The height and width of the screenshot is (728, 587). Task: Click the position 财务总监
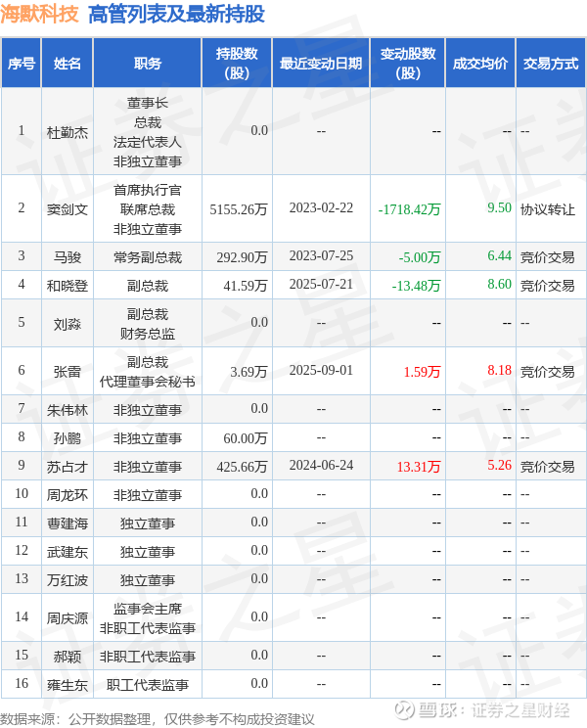148,334
